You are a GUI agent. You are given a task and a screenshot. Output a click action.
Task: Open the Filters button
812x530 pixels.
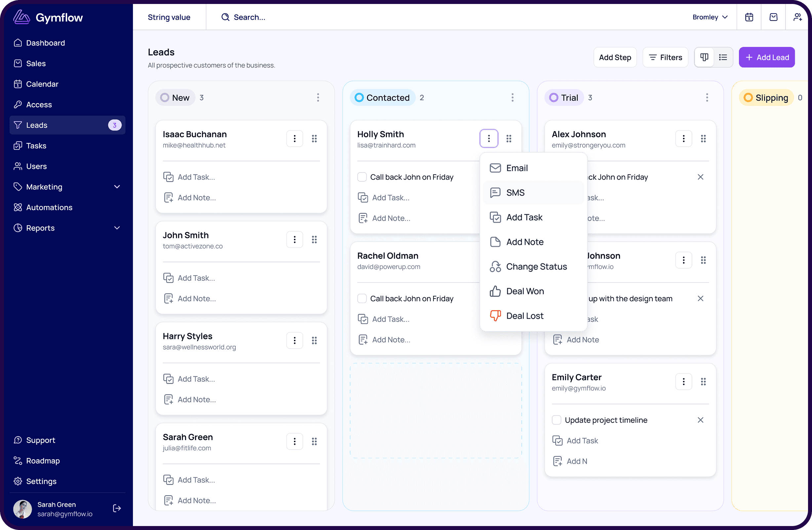point(665,57)
